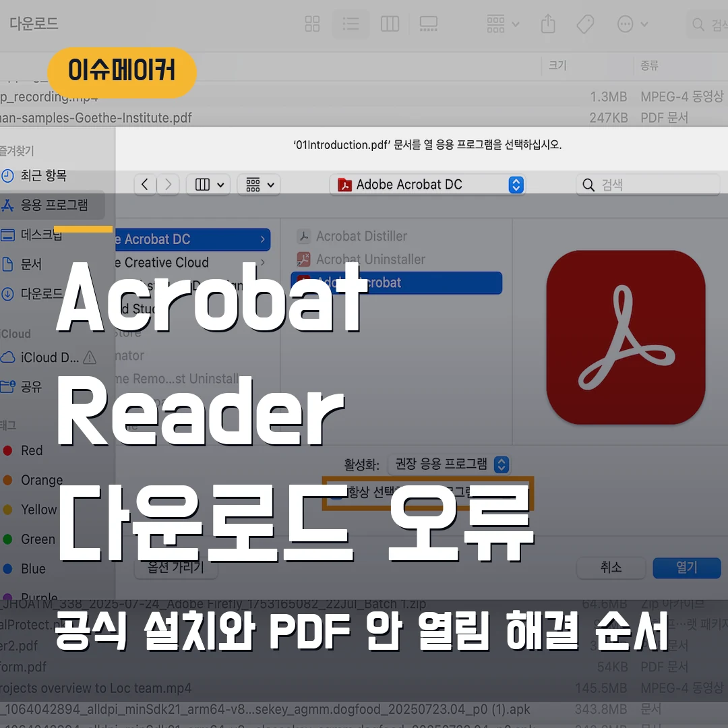728x728 pixels.
Task: Click the tag icon in Finder toolbar
Action: click(x=585, y=24)
